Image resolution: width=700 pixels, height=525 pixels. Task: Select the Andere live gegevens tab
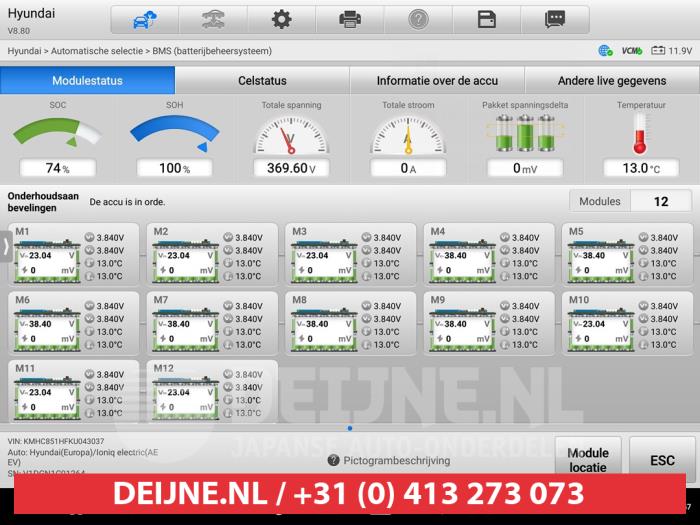[612, 81]
